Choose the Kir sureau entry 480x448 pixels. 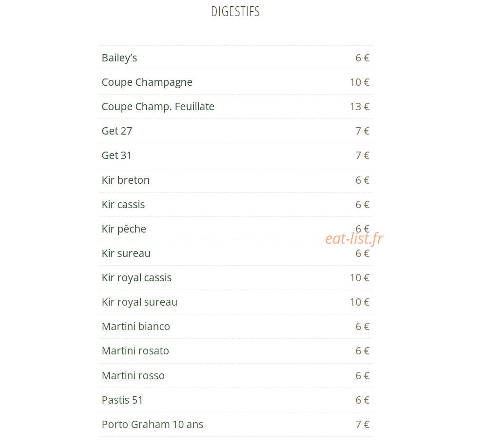point(236,253)
